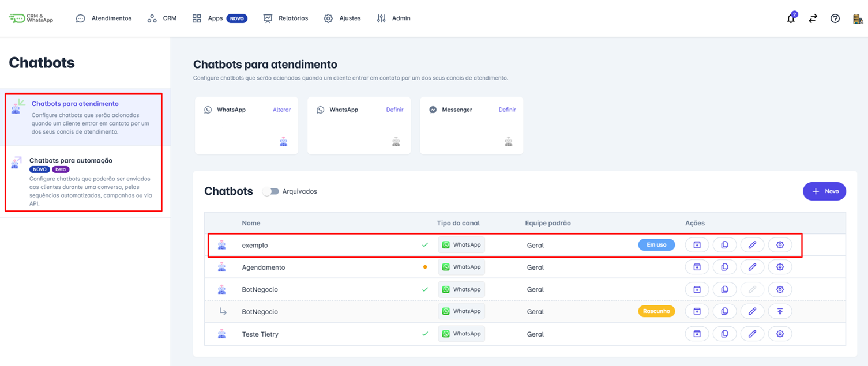Click the building emoji icon top right

point(856,18)
